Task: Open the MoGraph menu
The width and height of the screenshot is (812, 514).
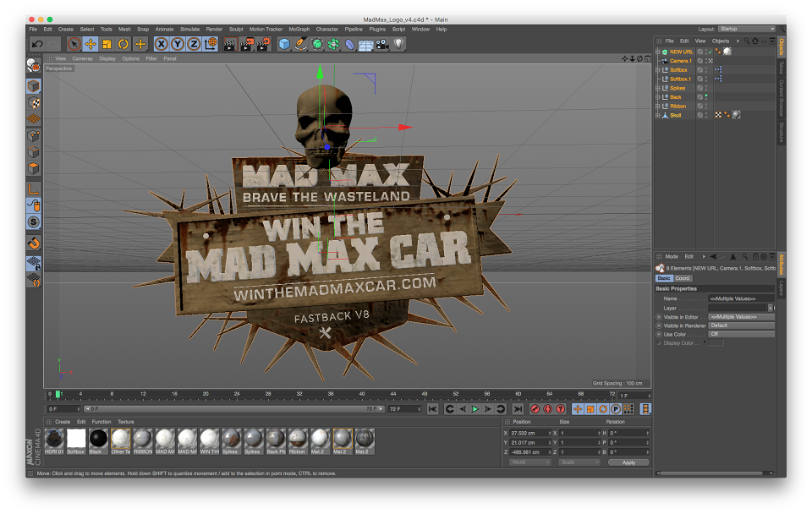Action: point(299,29)
